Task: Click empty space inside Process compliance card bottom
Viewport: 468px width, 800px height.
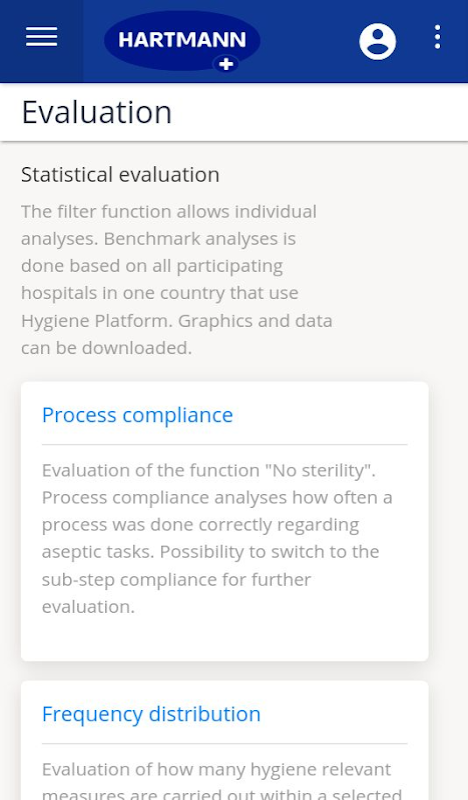Action: click(x=225, y=639)
